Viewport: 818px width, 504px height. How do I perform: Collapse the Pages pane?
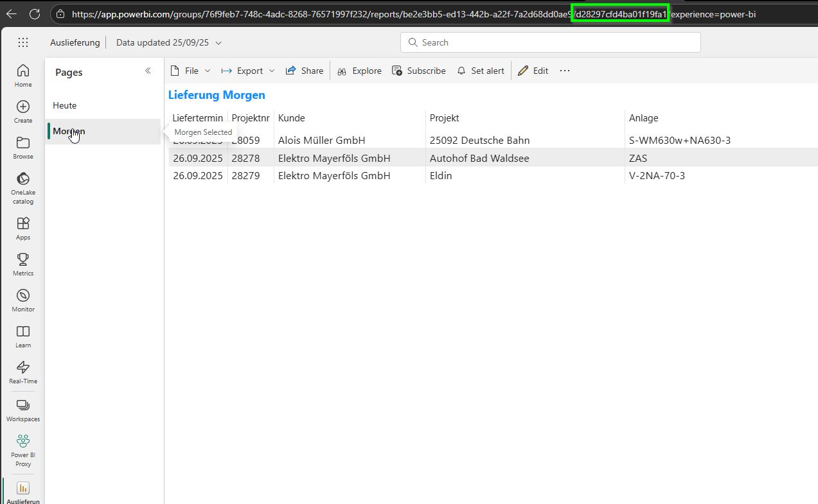click(148, 71)
